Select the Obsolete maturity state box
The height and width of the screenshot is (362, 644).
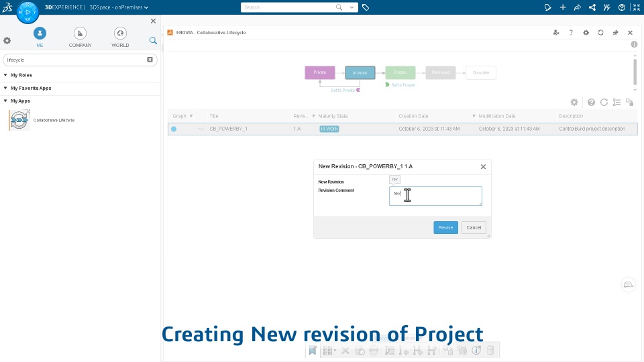tap(480, 72)
